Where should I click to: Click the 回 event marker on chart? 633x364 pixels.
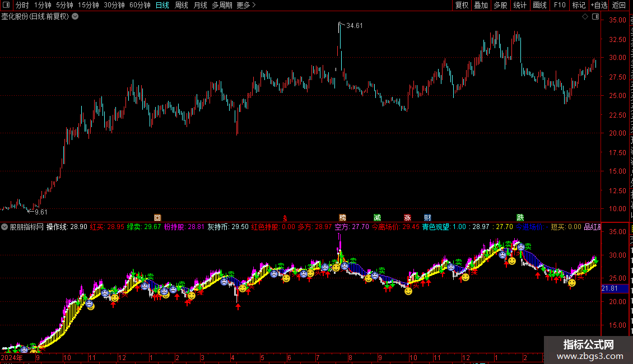point(157,218)
